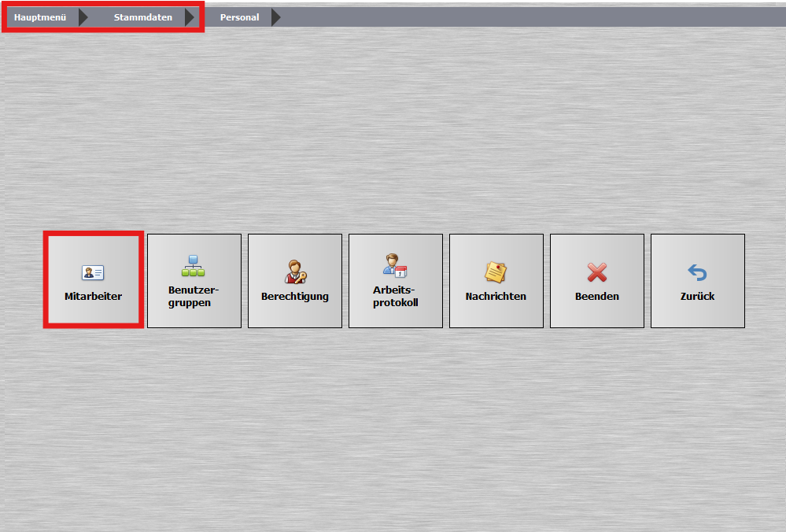The width and height of the screenshot is (786, 532).
Task: Select the Berechtigung text label
Action: coord(294,297)
